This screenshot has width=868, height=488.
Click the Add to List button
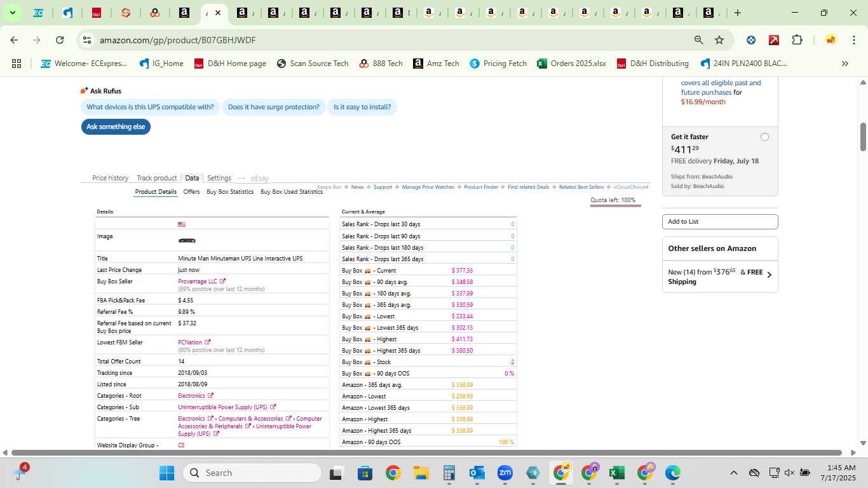click(x=720, y=222)
